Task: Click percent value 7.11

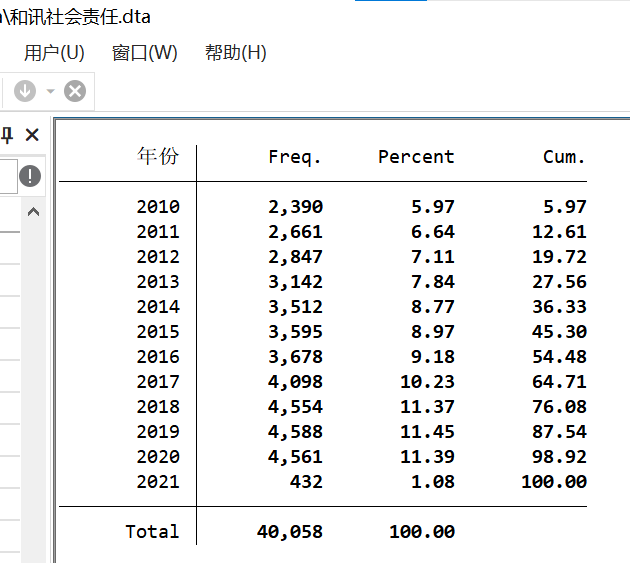Action: [433, 257]
